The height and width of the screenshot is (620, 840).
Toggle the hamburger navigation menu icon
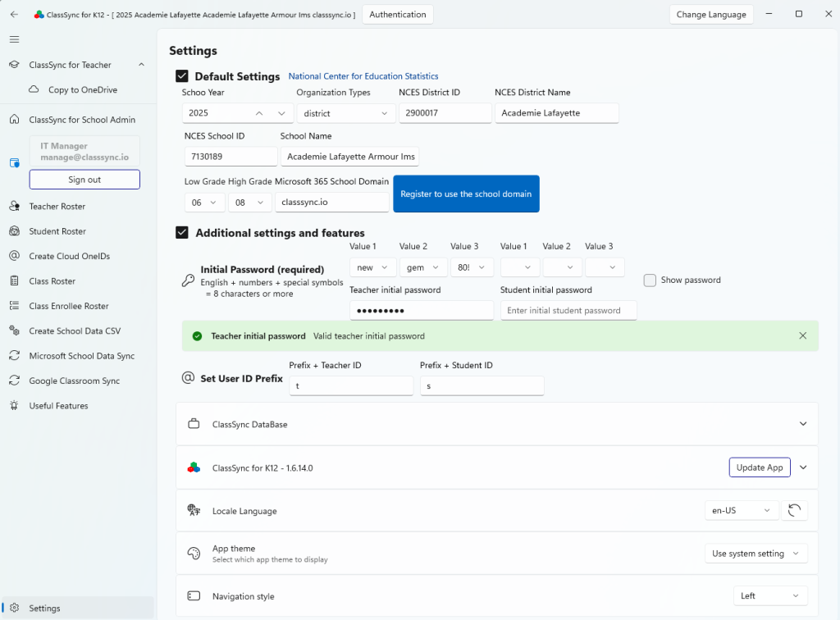[15, 39]
